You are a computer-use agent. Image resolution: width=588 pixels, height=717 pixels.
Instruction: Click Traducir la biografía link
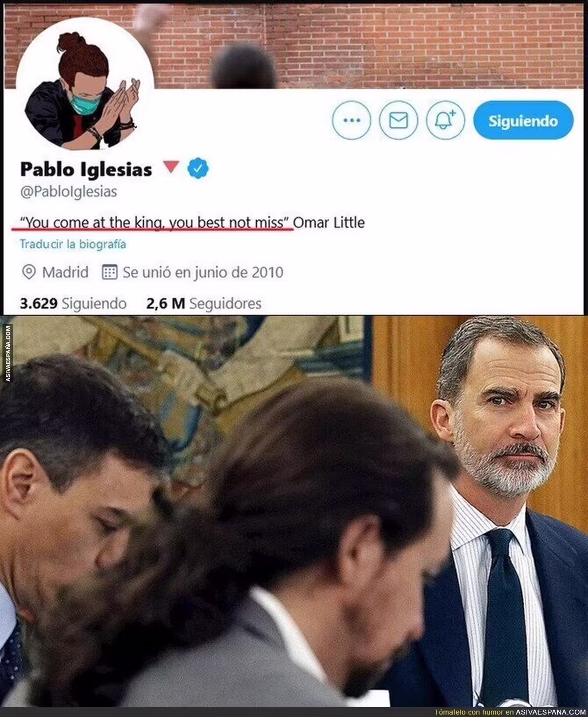pyautogui.click(x=73, y=244)
